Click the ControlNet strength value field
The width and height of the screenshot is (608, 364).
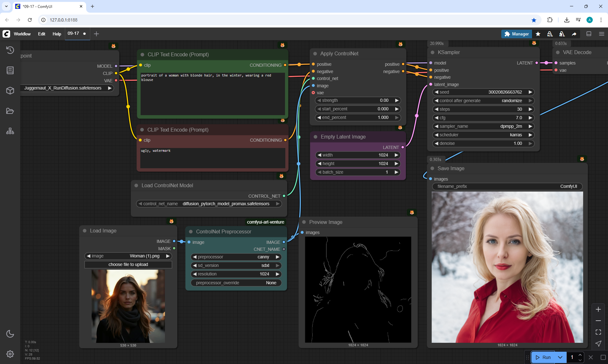coord(358,100)
